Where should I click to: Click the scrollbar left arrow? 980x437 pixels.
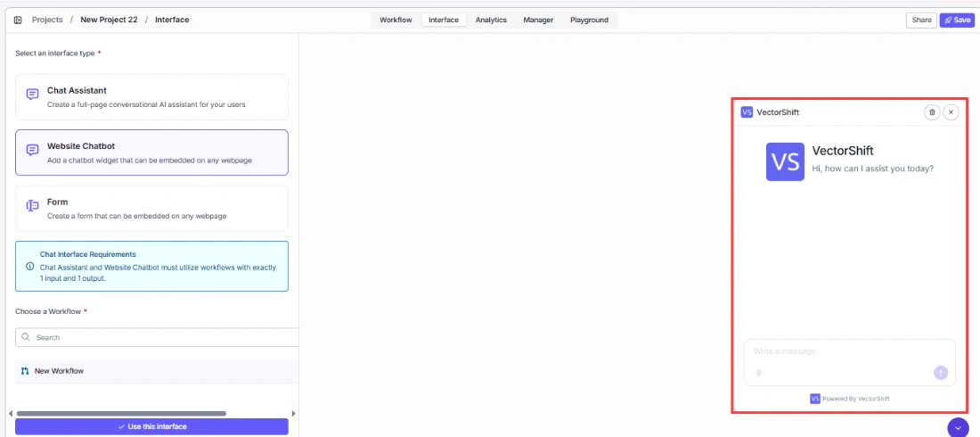[12, 414]
